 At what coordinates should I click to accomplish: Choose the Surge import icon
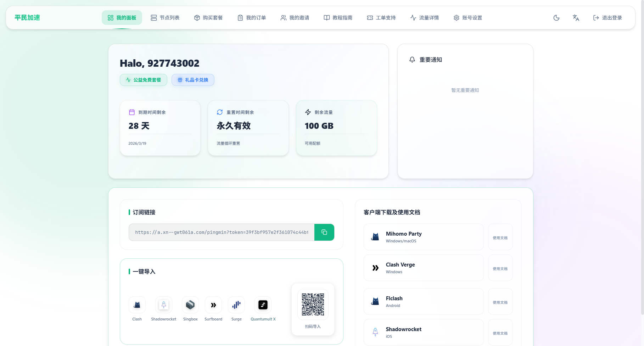(x=236, y=305)
